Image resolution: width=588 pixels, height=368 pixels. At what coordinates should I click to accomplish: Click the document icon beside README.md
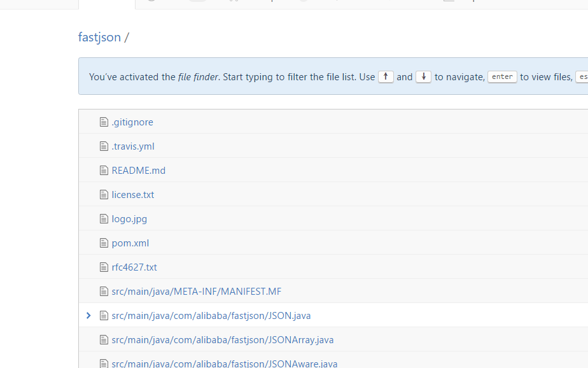(x=103, y=170)
